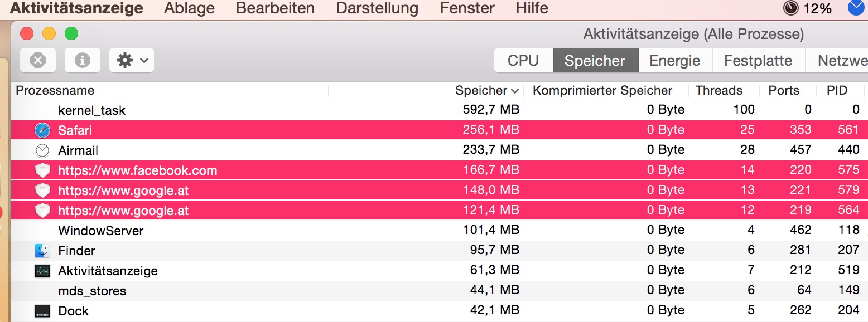868x322 pixels.
Task: Click the Dock process icon
Action: [x=42, y=311]
